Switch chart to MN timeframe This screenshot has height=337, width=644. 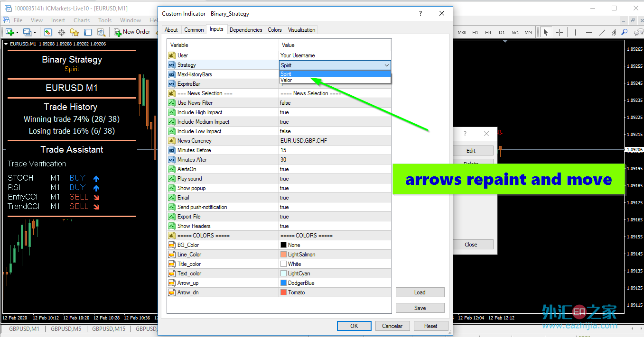[528, 32]
